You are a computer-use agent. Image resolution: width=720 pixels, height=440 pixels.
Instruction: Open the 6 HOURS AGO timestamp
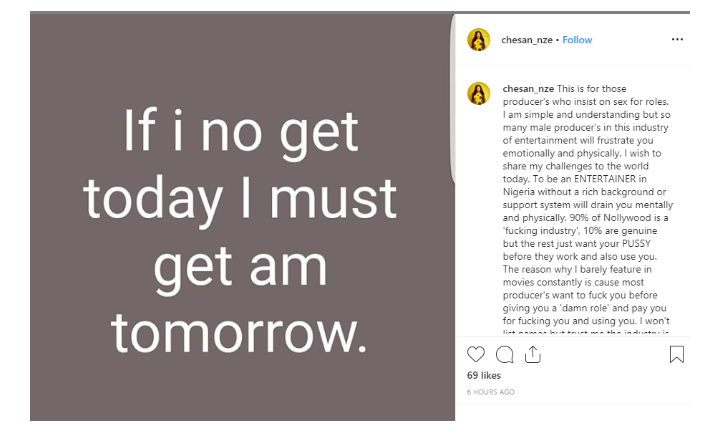pyautogui.click(x=491, y=392)
